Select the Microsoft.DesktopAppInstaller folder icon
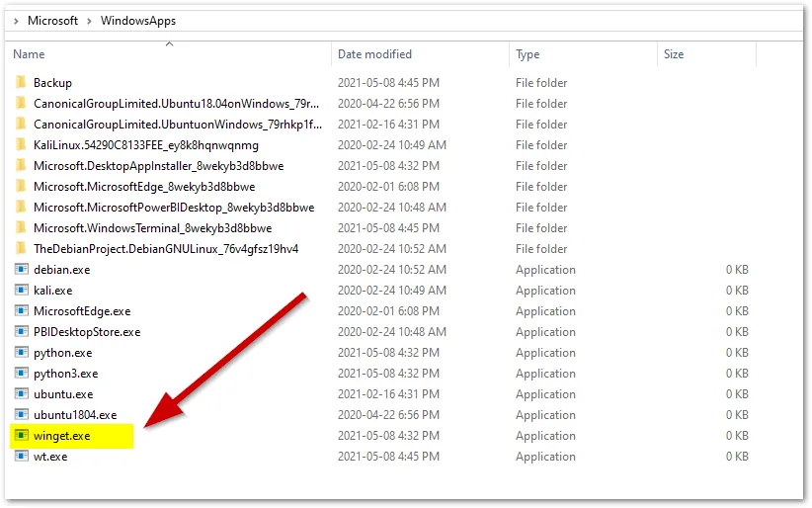Viewport: 812px width, 508px height. [x=21, y=165]
